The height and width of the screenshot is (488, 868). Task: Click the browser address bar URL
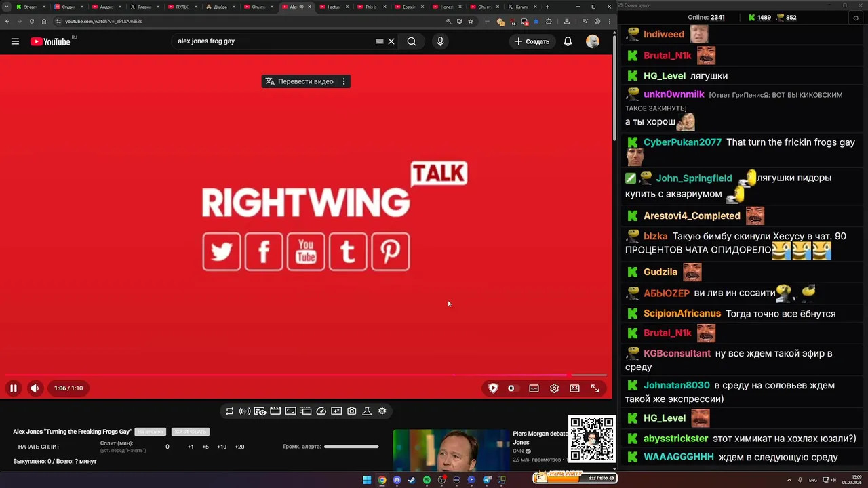pos(103,21)
